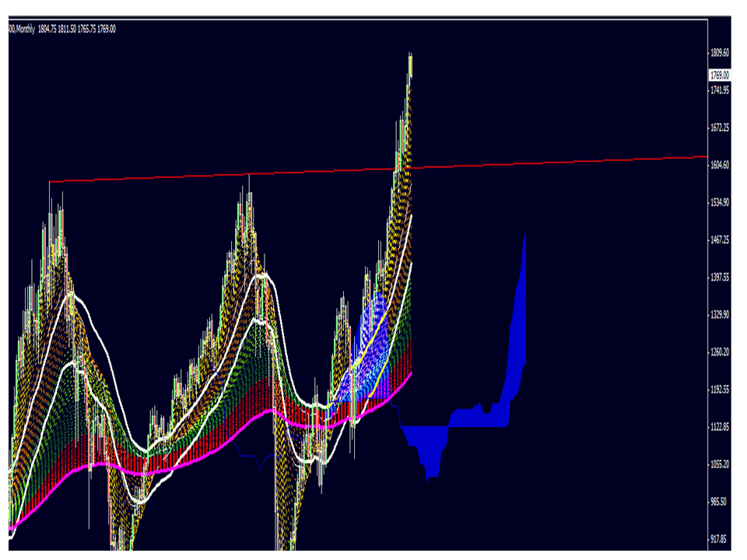
Task: Click the 1741.95 price axis label
Action: coord(720,91)
